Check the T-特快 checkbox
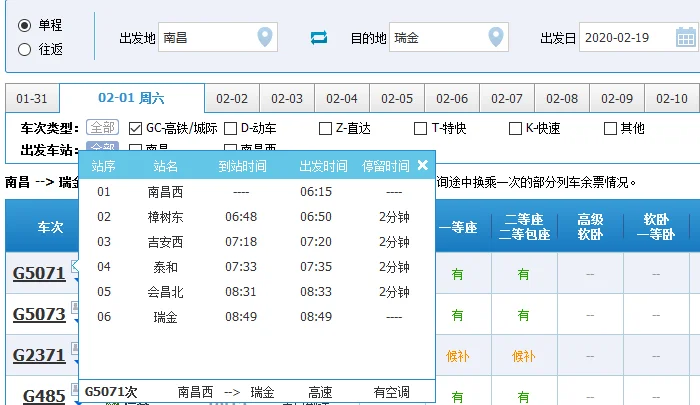Viewport: 700px width, 405px height. (420, 129)
